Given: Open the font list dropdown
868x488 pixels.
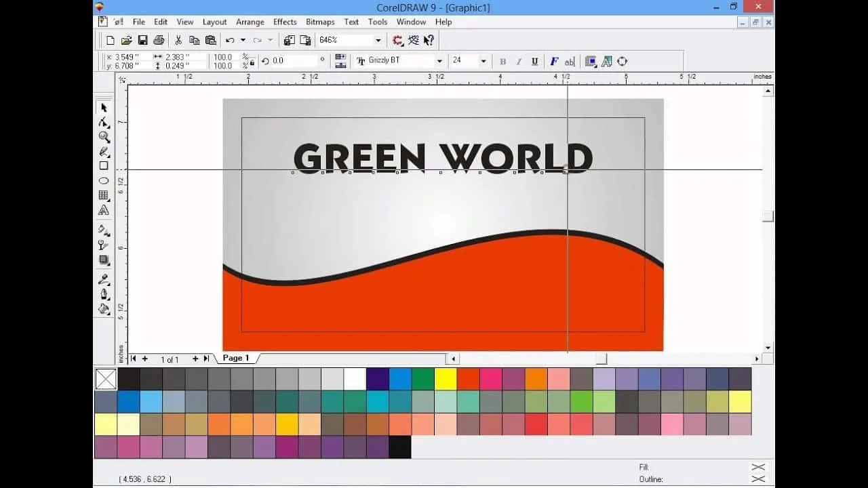Looking at the screenshot, I should [439, 61].
